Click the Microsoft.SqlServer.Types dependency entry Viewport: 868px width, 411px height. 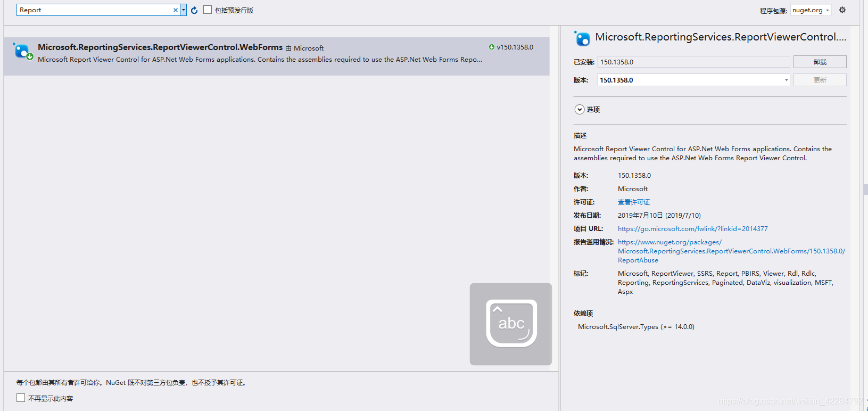pos(636,327)
